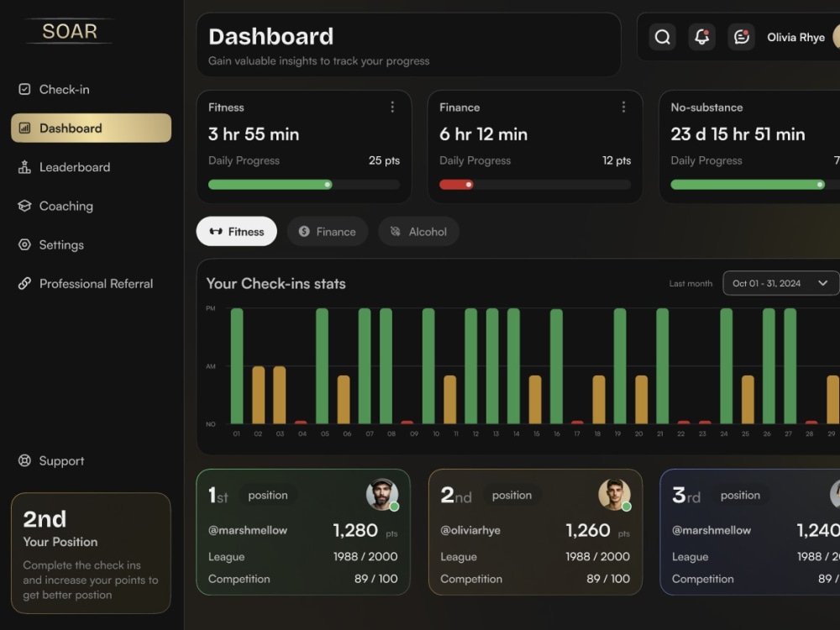Click the no-alcohol icon on Alcohol tab
Viewport: 840px width, 630px height.
pyautogui.click(x=396, y=232)
